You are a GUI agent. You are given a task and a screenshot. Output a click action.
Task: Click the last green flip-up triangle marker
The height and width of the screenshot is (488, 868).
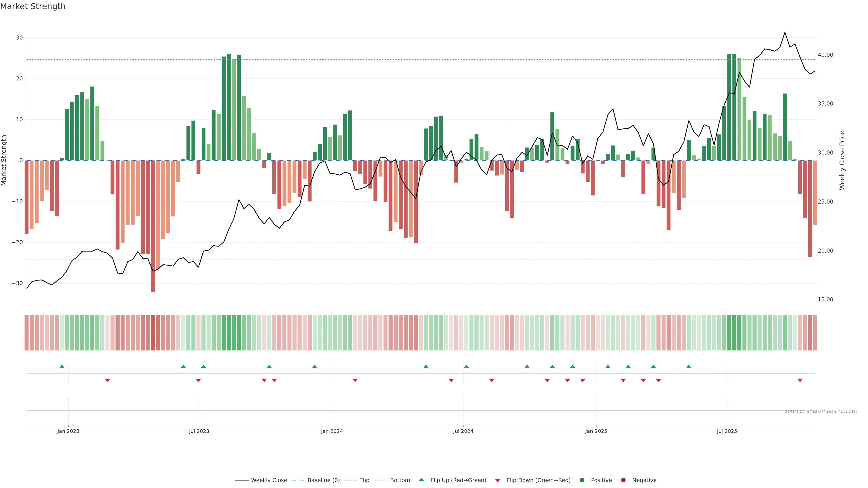click(x=689, y=366)
